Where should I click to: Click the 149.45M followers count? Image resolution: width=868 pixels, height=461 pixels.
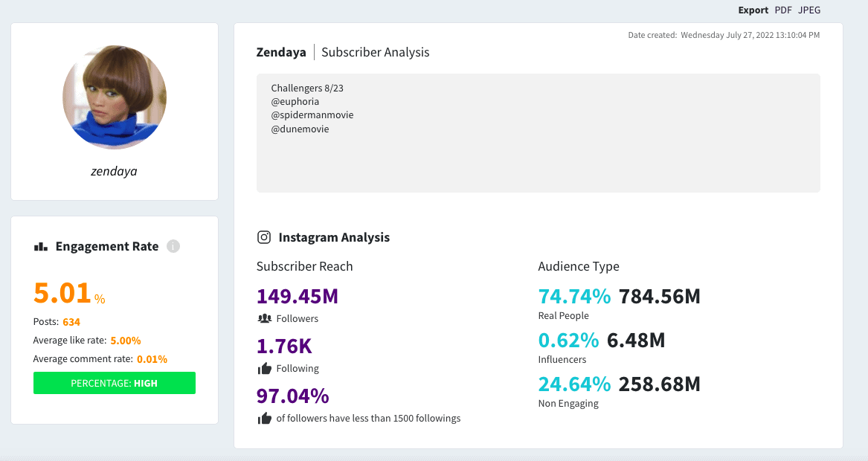[x=298, y=296]
